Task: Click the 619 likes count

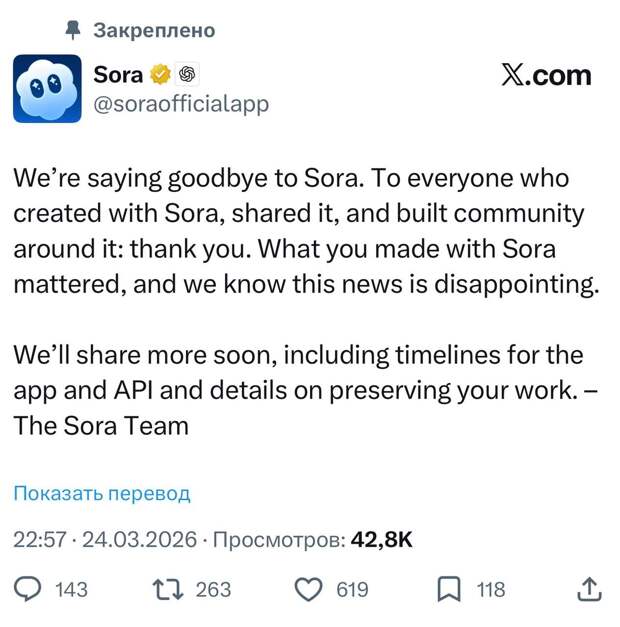Action: pyautogui.click(x=352, y=589)
